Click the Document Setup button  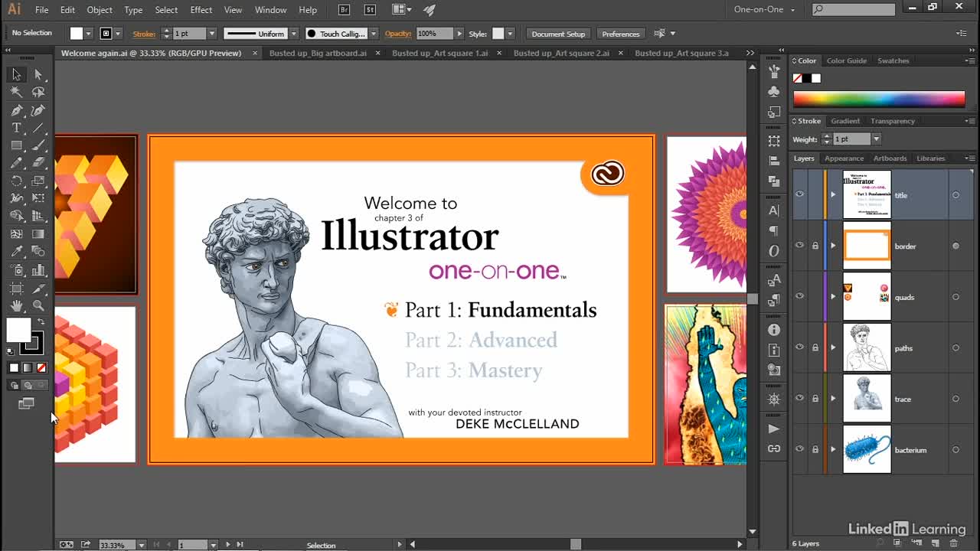(x=558, y=34)
